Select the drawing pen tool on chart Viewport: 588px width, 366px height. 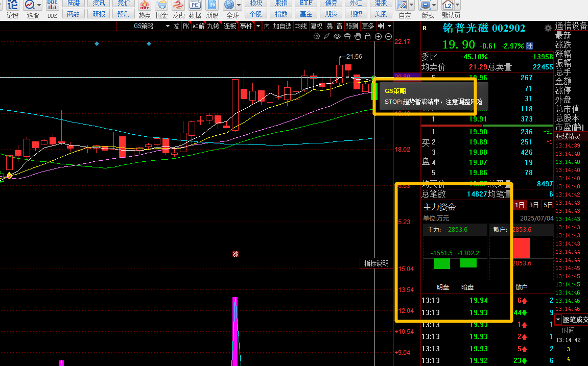pos(326,36)
